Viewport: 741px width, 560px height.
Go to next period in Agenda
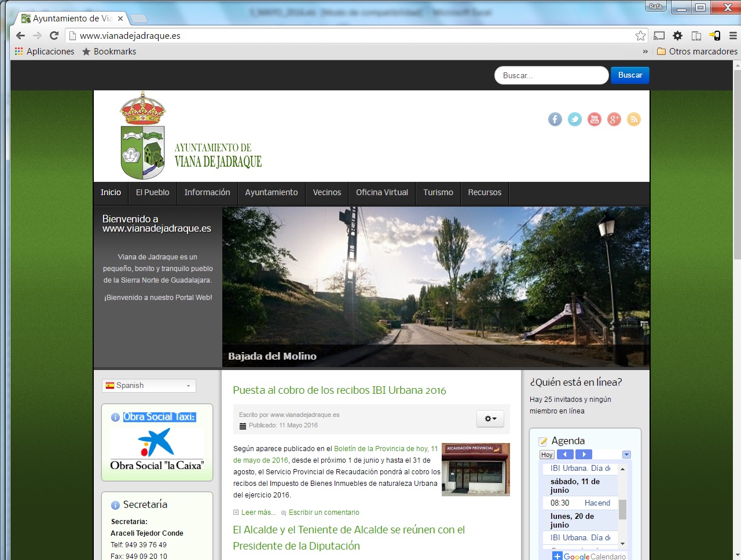pos(584,455)
